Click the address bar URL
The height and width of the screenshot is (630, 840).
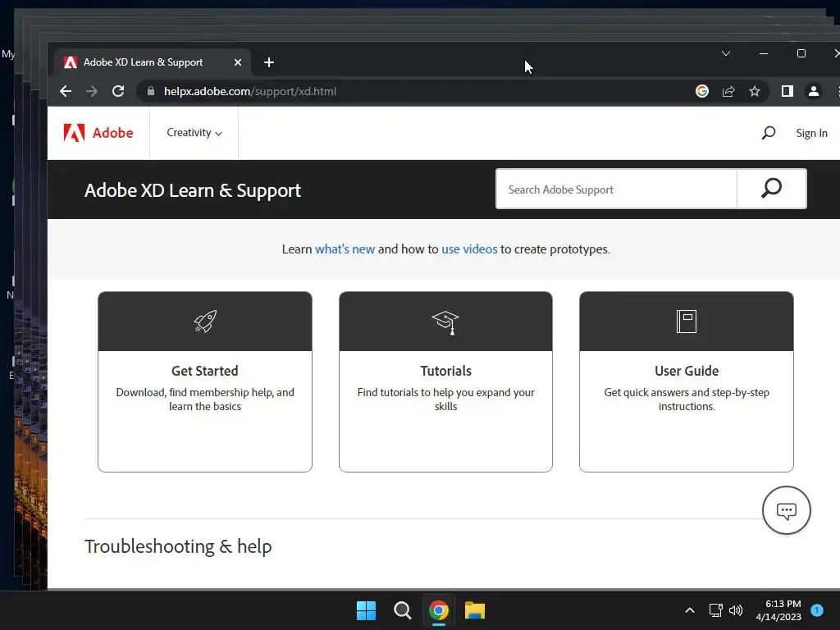point(250,92)
